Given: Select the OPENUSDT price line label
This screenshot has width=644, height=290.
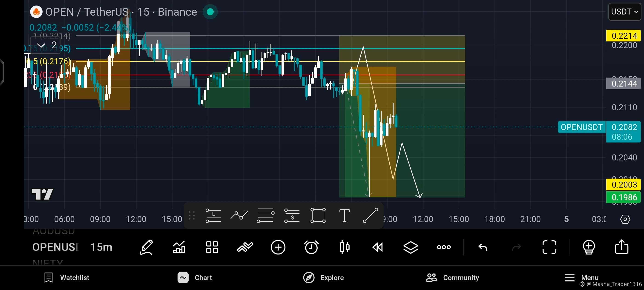Looking at the screenshot, I should pos(581,127).
